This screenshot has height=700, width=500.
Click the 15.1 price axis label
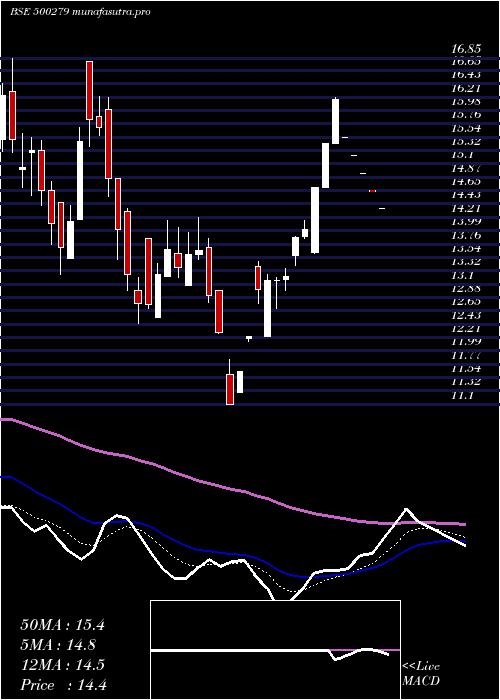(x=463, y=155)
